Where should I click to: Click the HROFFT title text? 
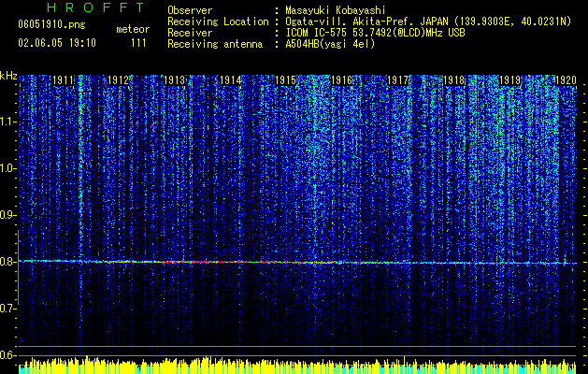click(x=96, y=7)
